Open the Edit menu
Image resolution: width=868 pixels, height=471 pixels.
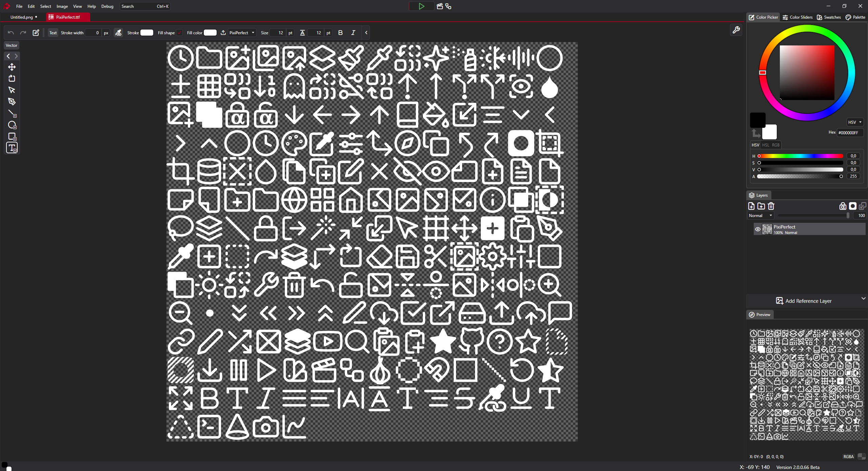point(31,6)
